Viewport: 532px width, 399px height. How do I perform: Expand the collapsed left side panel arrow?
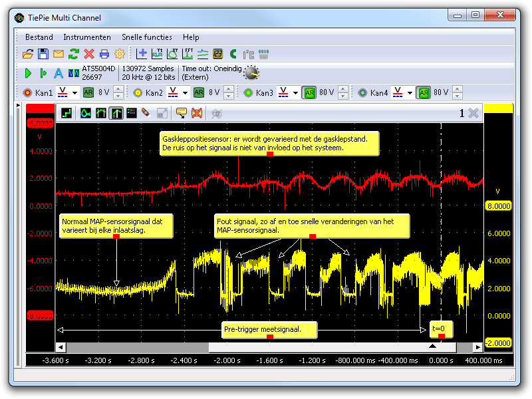point(18,106)
